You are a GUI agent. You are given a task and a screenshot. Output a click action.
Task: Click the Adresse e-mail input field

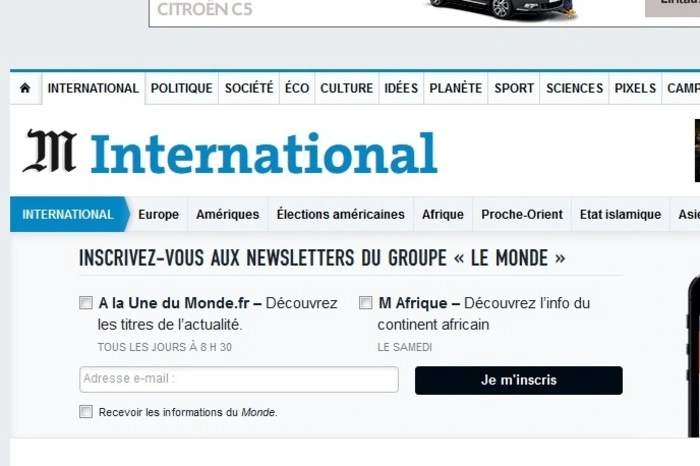[x=239, y=379]
